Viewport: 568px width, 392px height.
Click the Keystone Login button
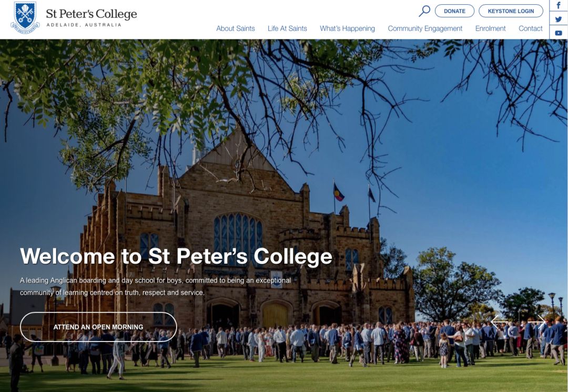pos(511,11)
